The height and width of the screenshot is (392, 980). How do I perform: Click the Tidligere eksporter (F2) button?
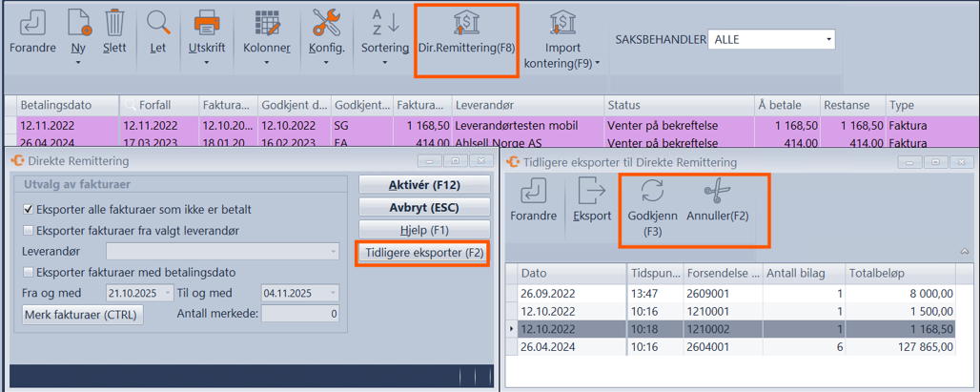tap(424, 253)
